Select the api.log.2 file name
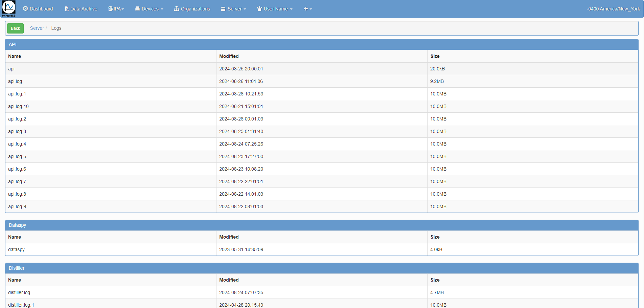Screen dimensions: 644x308 17,119
